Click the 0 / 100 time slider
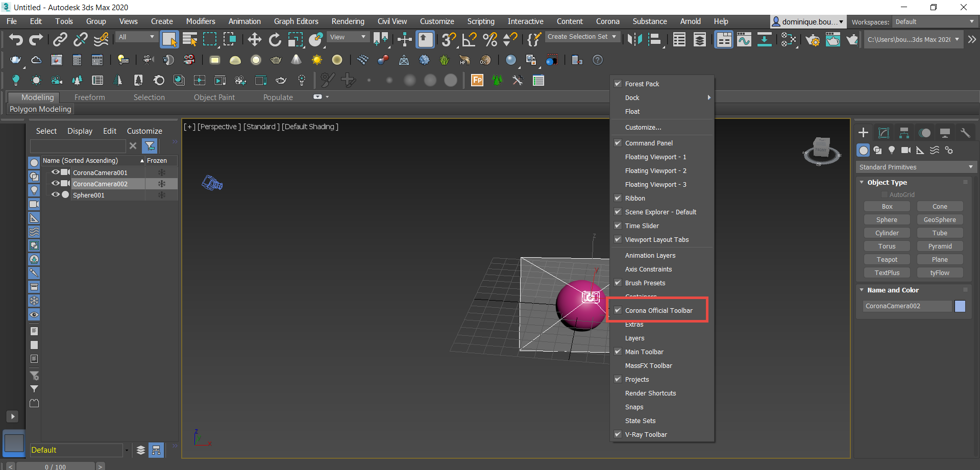This screenshot has height=470, width=980. tap(55, 466)
